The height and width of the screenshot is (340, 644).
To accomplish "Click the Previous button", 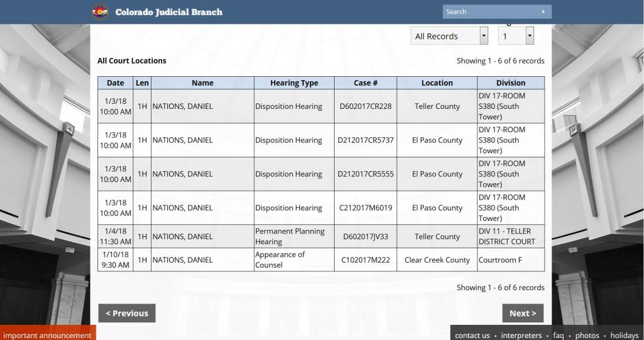I will 126,313.
